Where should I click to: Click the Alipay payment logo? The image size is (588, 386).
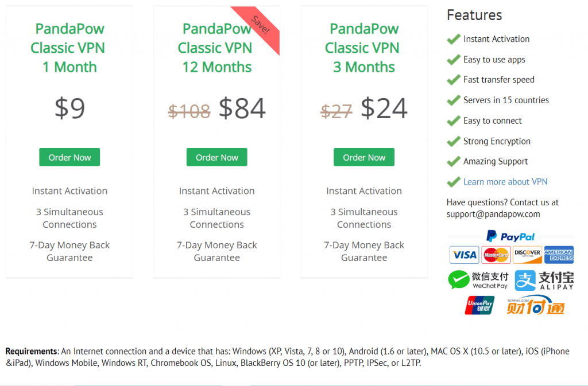coord(544,281)
